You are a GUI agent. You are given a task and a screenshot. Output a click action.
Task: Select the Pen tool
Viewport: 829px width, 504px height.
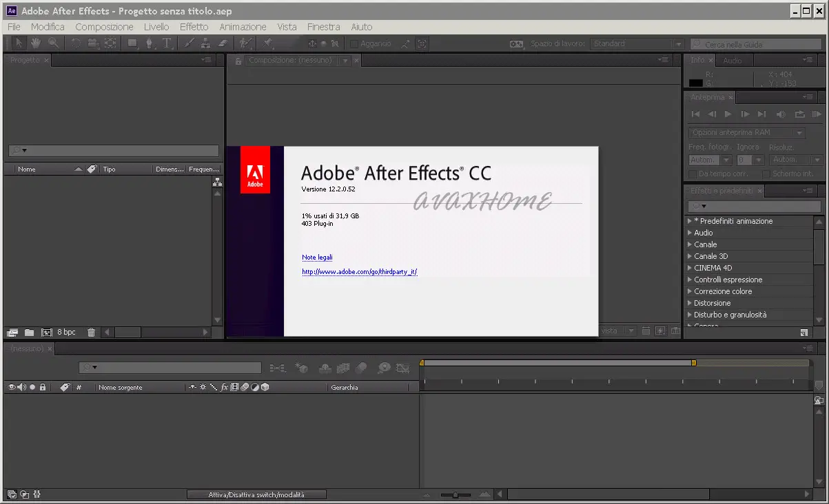[x=150, y=43]
